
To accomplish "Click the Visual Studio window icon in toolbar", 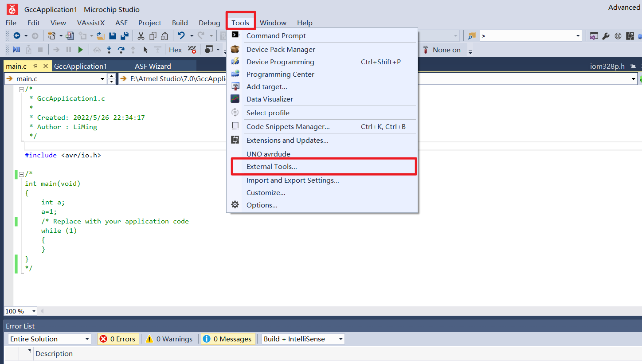I will click(594, 36).
